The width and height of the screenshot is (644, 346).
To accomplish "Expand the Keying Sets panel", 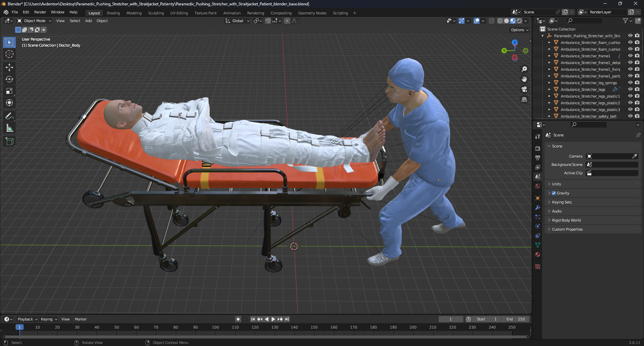I will click(x=562, y=202).
